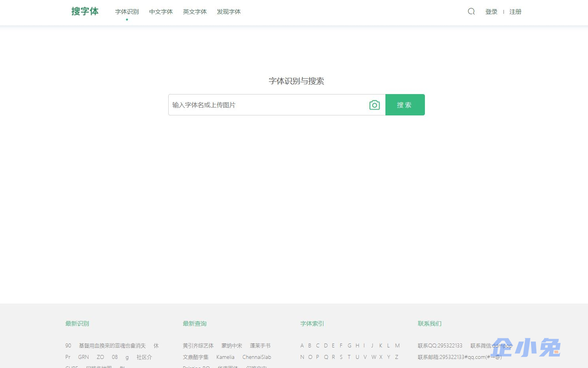Image resolution: width=588 pixels, height=368 pixels.
Task: Select font index letter R
Action: pyautogui.click(x=333, y=357)
